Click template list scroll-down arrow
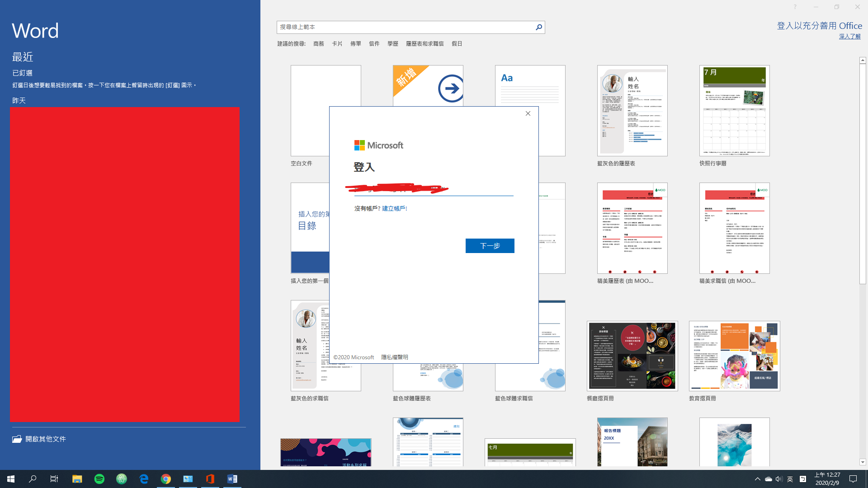Screen dimensions: 868x488 coord(863,462)
